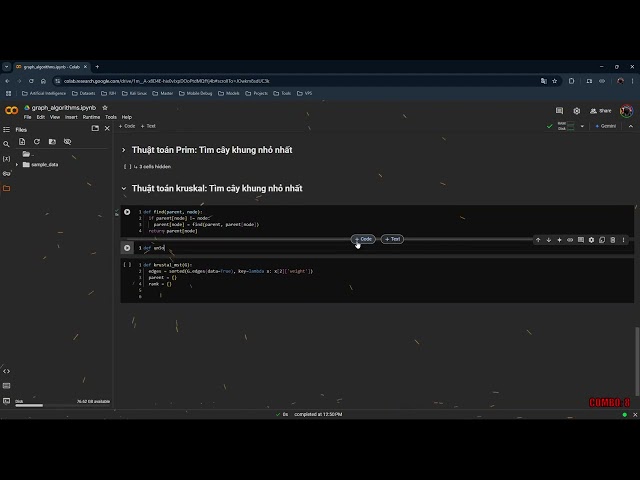The image size is (640, 480).
Task: Expand the Thuật toán Prim section
Action: pos(124,150)
